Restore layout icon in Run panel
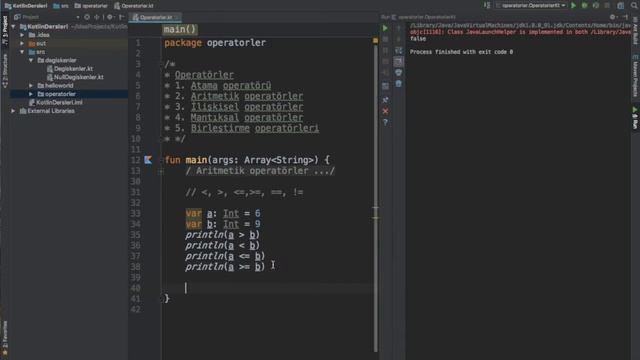640x360 pixels. (x=385, y=86)
